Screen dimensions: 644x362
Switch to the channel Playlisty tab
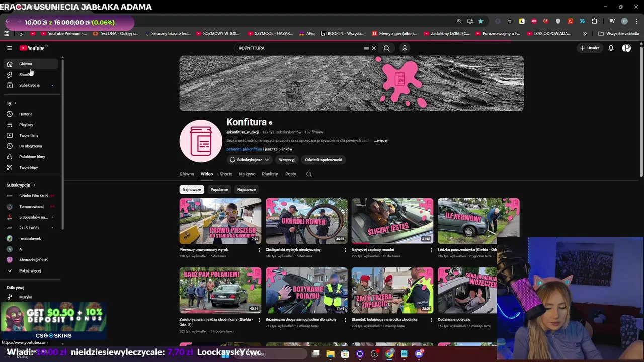(x=270, y=174)
